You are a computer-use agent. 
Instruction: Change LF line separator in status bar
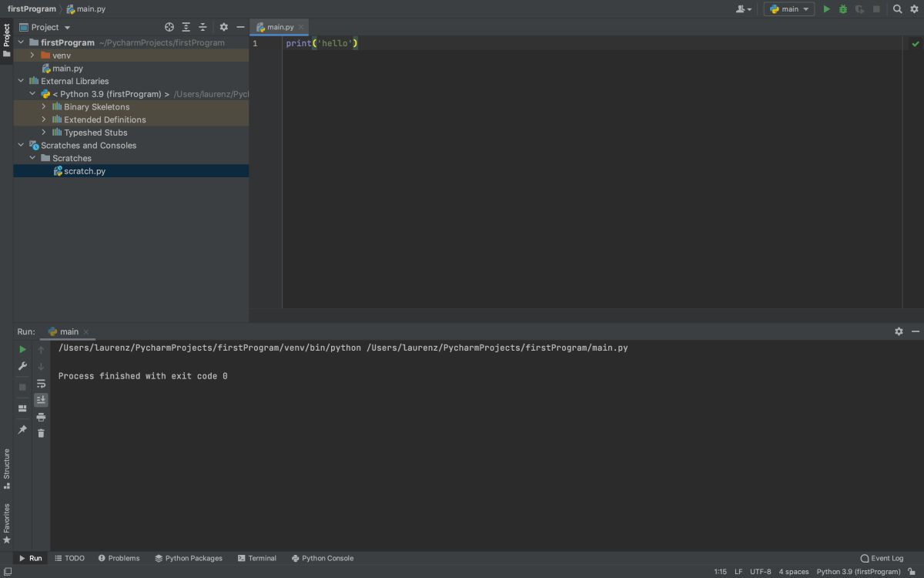point(738,572)
